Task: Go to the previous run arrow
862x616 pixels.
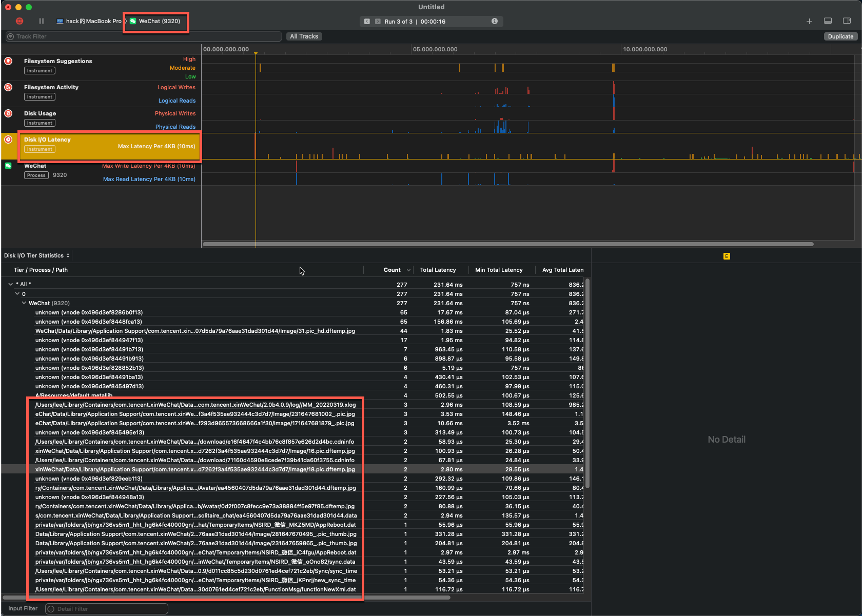Action: (367, 22)
